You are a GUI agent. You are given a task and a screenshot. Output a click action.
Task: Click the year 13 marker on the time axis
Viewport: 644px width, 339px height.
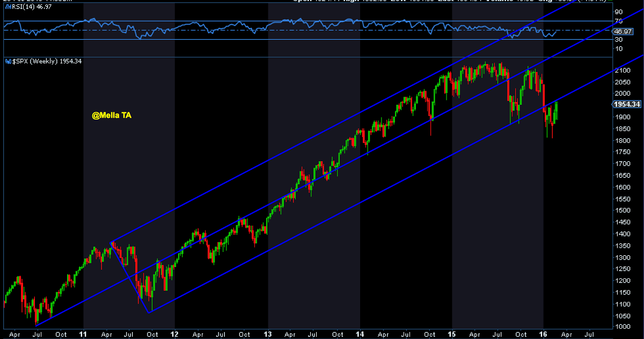coord(268,334)
